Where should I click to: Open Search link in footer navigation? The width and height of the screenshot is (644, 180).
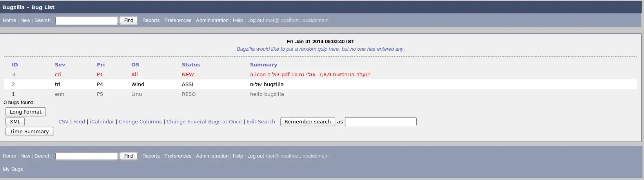[42, 156]
